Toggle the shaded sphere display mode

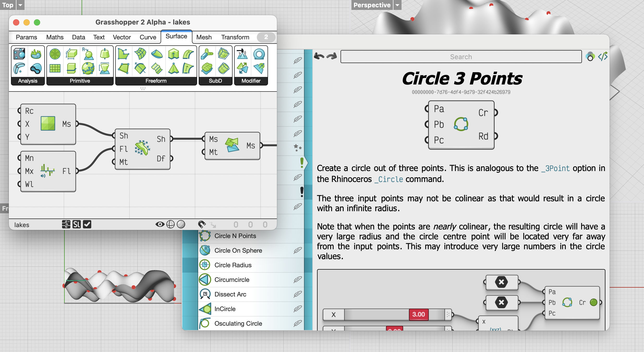pos(181,224)
